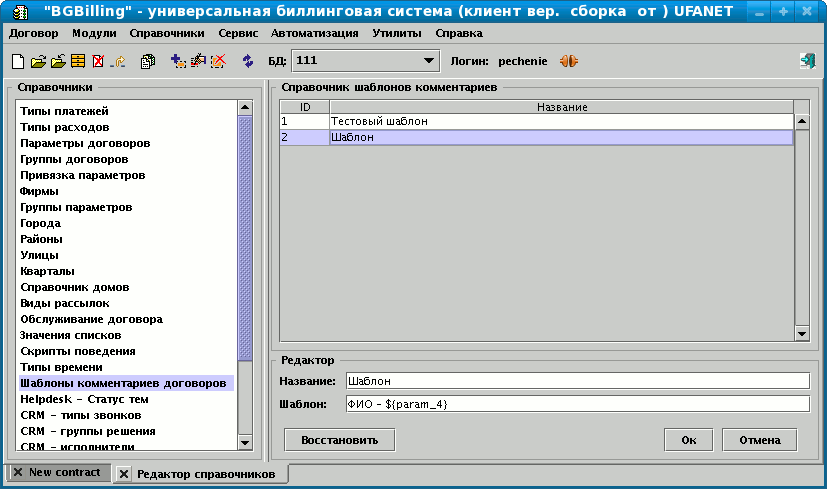Click the Ок button in editor
This screenshot has height=489, width=827.
[x=688, y=440]
